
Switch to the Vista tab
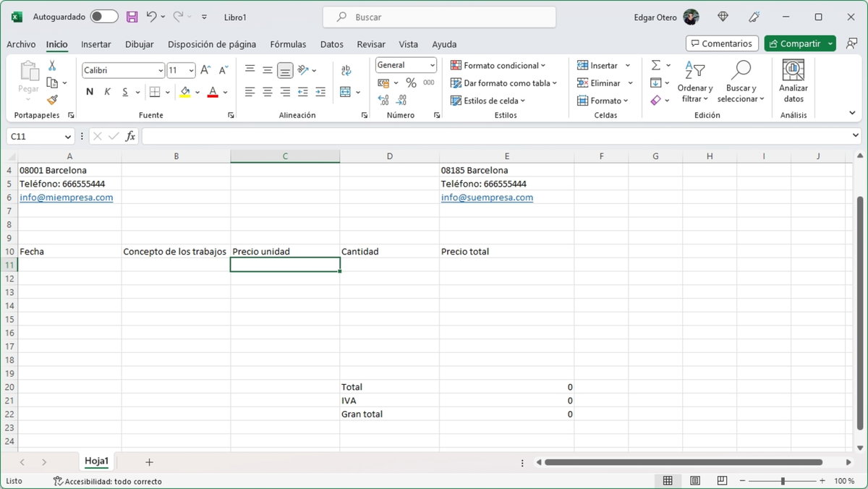click(409, 44)
